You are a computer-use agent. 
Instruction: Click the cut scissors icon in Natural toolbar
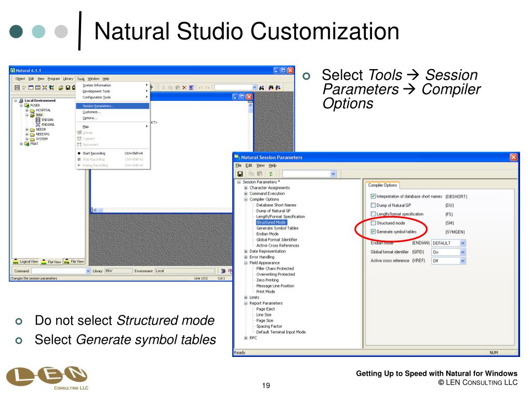click(x=164, y=87)
